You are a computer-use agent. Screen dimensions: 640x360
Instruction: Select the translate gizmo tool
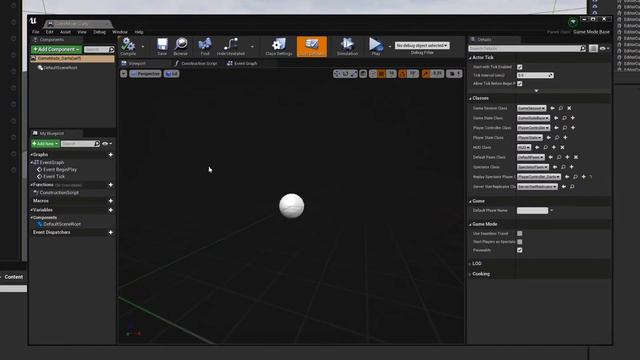point(337,73)
